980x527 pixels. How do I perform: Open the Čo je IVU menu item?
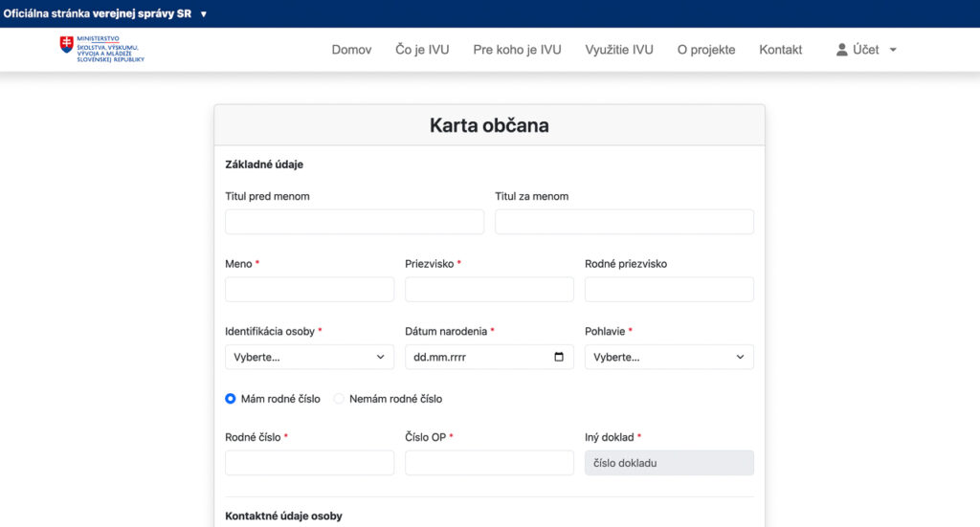(x=422, y=50)
